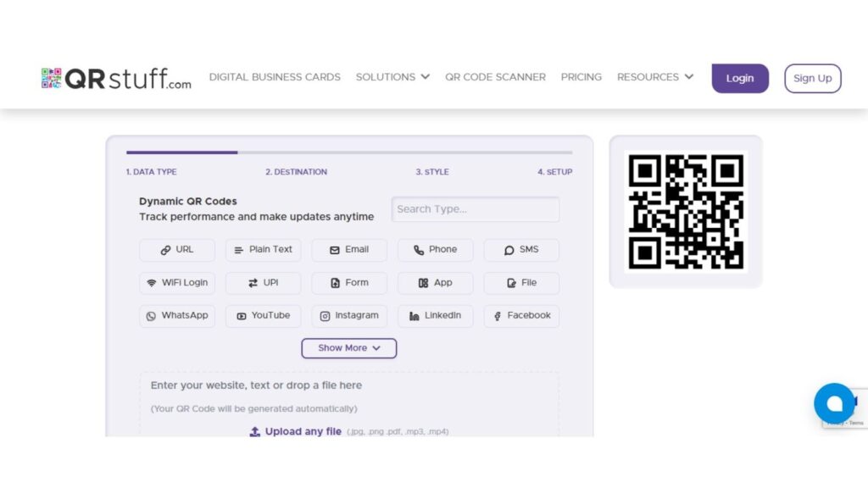Choose the Email data type
Viewport: 868px width, 488px height.
coord(348,250)
